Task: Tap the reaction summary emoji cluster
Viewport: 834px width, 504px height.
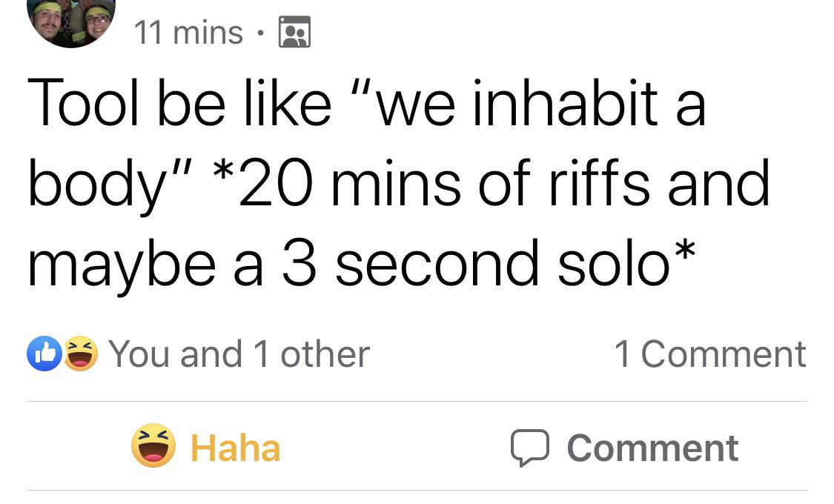Action: coord(62,354)
